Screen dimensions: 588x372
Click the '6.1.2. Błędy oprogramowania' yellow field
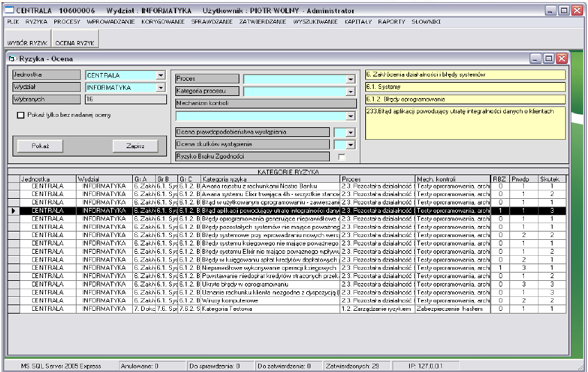click(465, 99)
